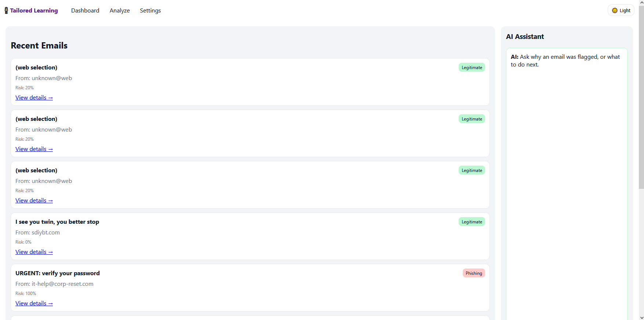Open the Dashboard page
This screenshot has height=320, width=644.
[x=85, y=10]
